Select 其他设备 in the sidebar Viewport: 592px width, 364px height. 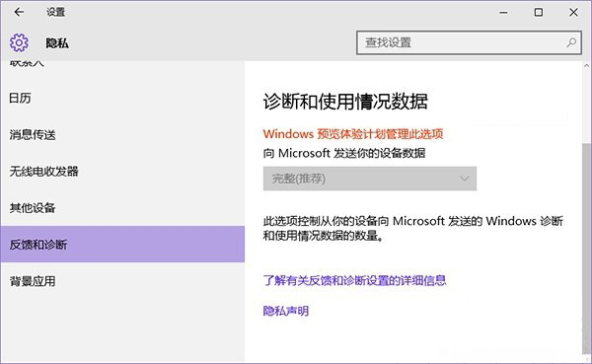122,208
